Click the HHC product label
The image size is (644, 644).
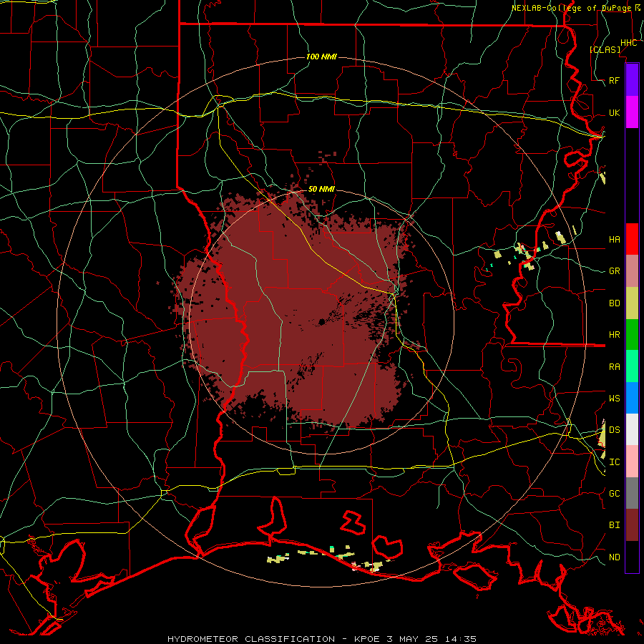(x=629, y=43)
